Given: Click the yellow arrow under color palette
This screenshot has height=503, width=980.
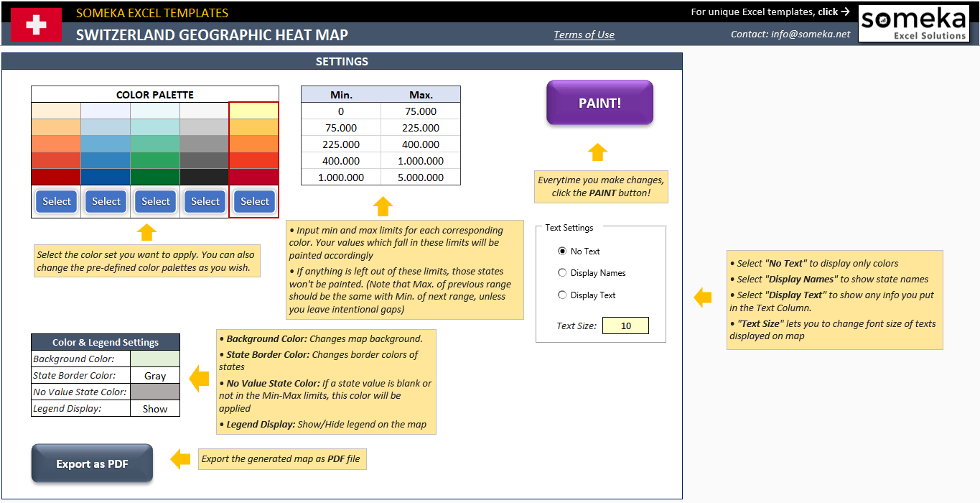Looking at the screenshot, I should pyautogui.click(x=146, y=232).
